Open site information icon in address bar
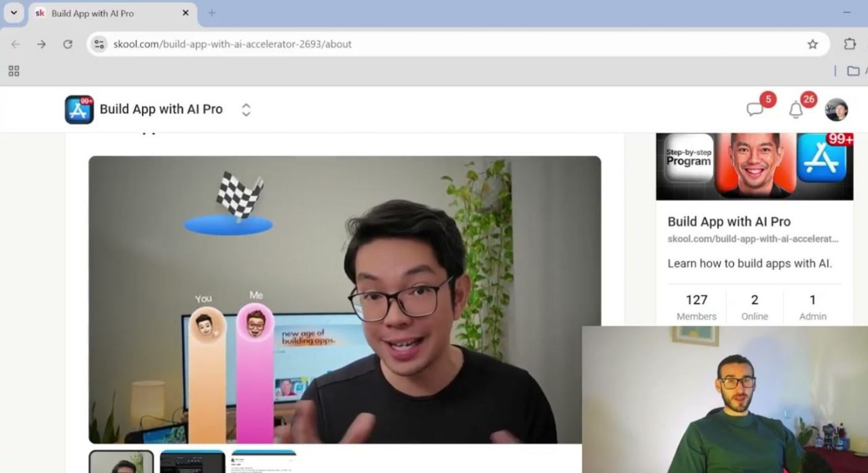Screen dimensions: 868x473 tap(99, 44)
